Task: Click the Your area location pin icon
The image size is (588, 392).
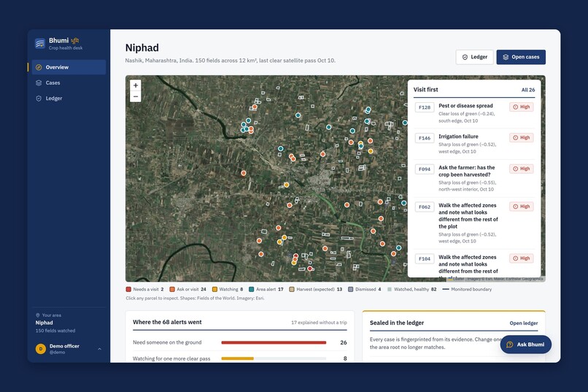Action: [37, 315]
